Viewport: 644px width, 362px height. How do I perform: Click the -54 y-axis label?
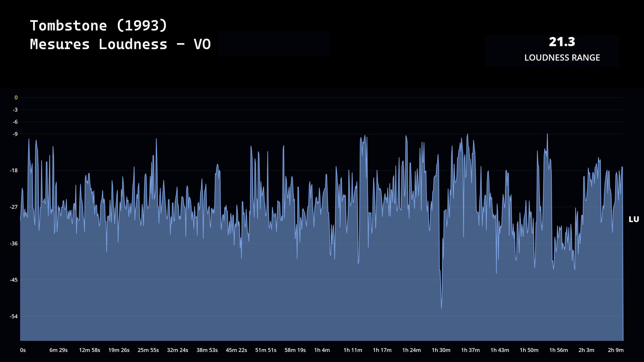14,316
